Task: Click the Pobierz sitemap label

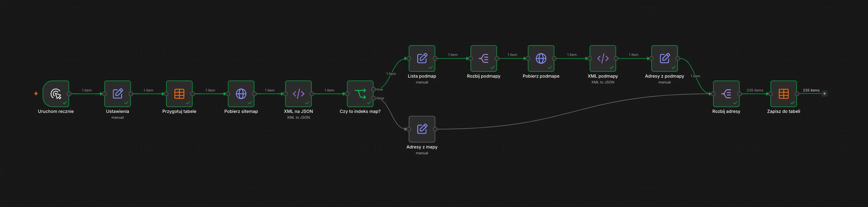Action: click(x=241, y=112)
